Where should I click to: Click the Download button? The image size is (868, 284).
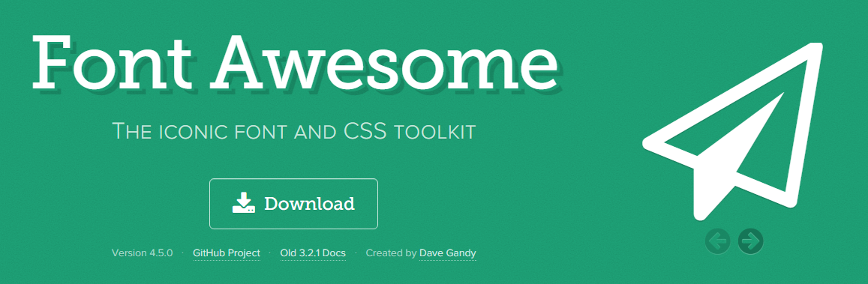point(293,203)
